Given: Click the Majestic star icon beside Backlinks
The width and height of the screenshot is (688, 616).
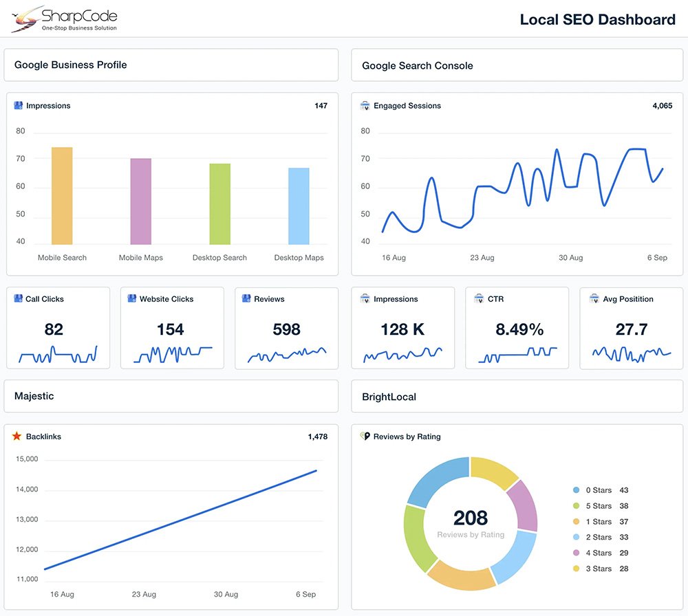Looking at the screenshot, I should click(x=17, y=437).
